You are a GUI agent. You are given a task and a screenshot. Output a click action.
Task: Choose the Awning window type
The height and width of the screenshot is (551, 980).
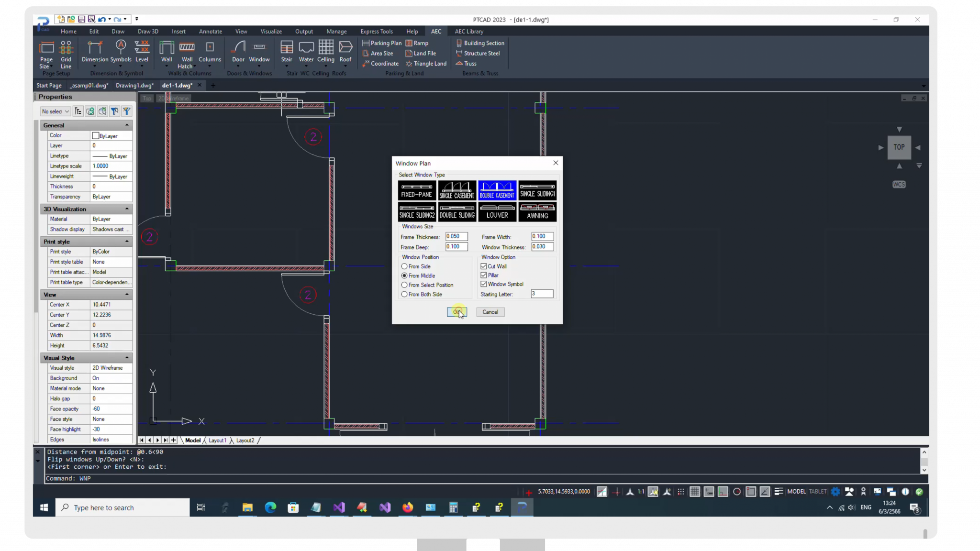pos(537,211)
